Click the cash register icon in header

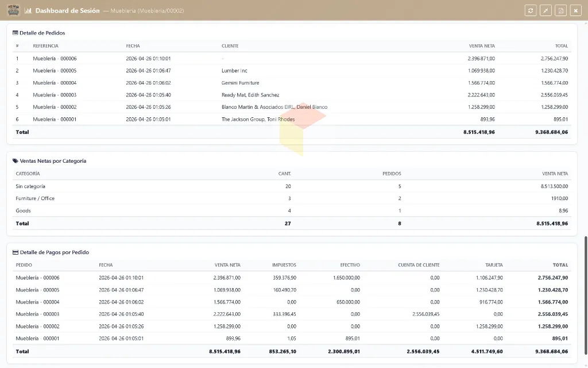pos(14,10)
